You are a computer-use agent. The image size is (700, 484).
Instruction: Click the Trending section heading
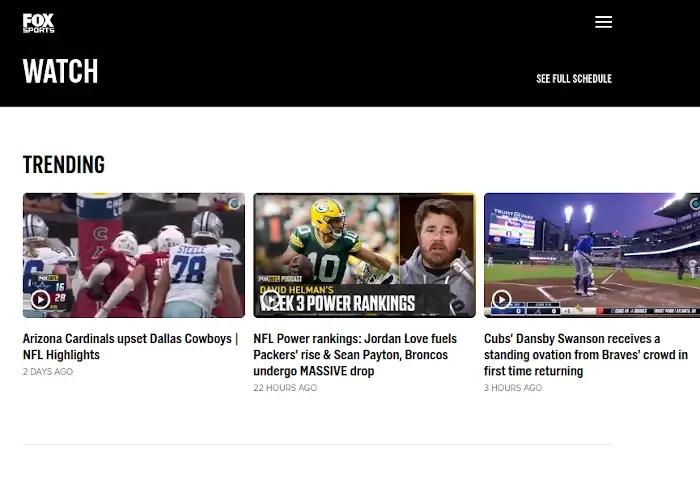point(64,164)
